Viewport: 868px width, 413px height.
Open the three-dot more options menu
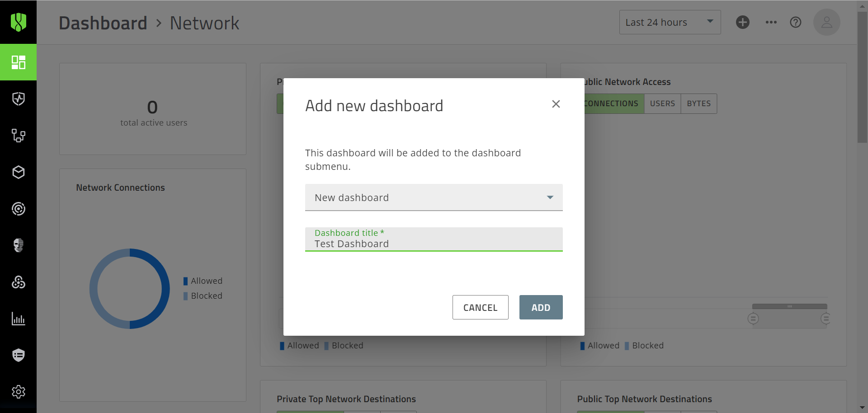point(771,22)
